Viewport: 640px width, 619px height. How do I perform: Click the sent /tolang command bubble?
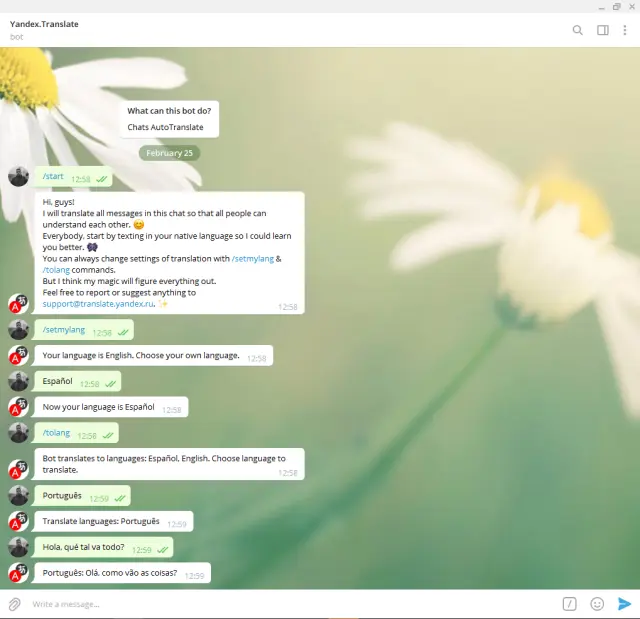click(56, 433)
